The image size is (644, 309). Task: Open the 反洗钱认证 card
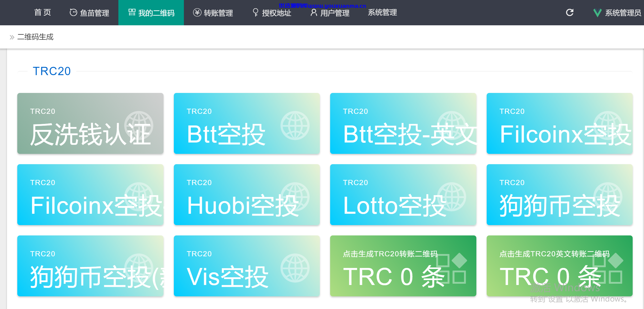[90, 123]
